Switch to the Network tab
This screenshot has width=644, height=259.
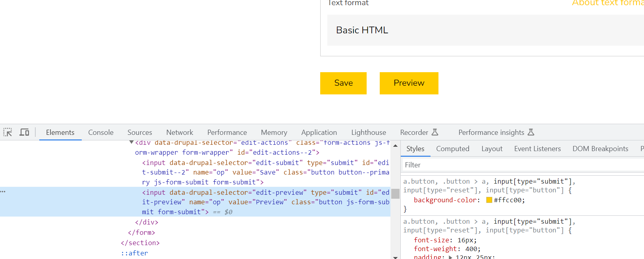click(x=180, y=132)
